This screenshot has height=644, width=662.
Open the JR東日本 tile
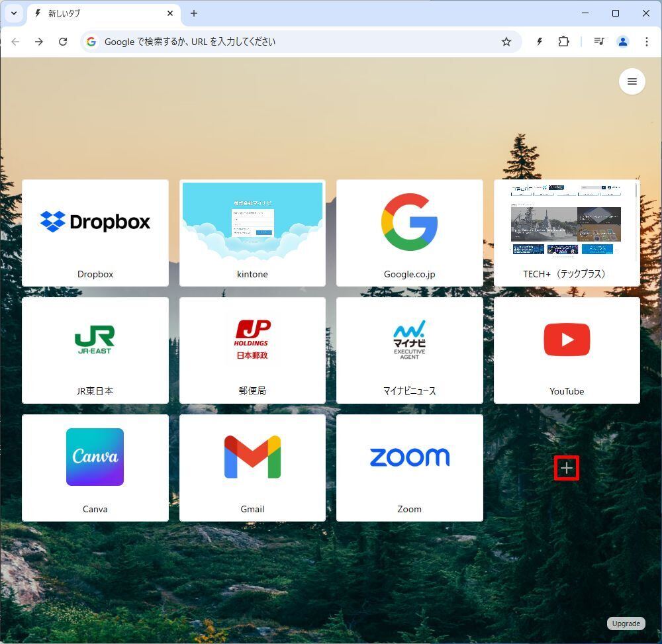[x=95, y=350]
